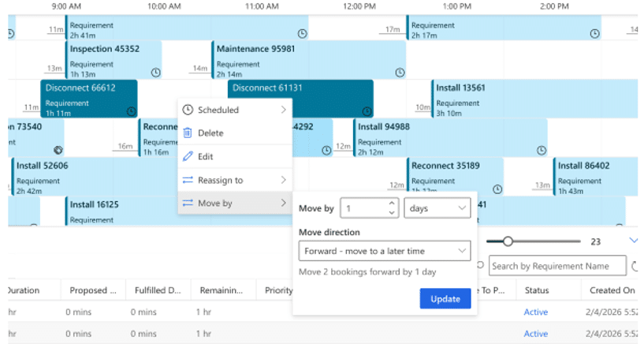This screenshot has height=344, width=644.
Task: Click the pencil icon next to Edit
Action: tap(188, 157)
